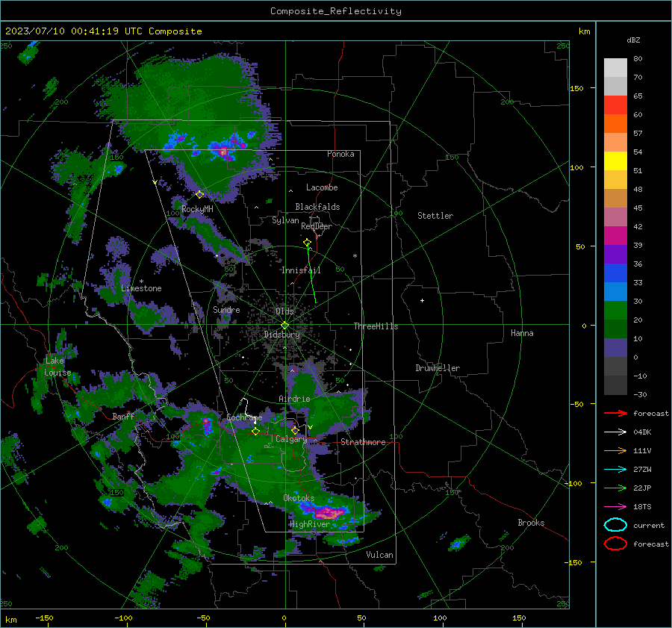Click the asterisk marker east of Innisfail
672x628 pixels.
(355, 256)
